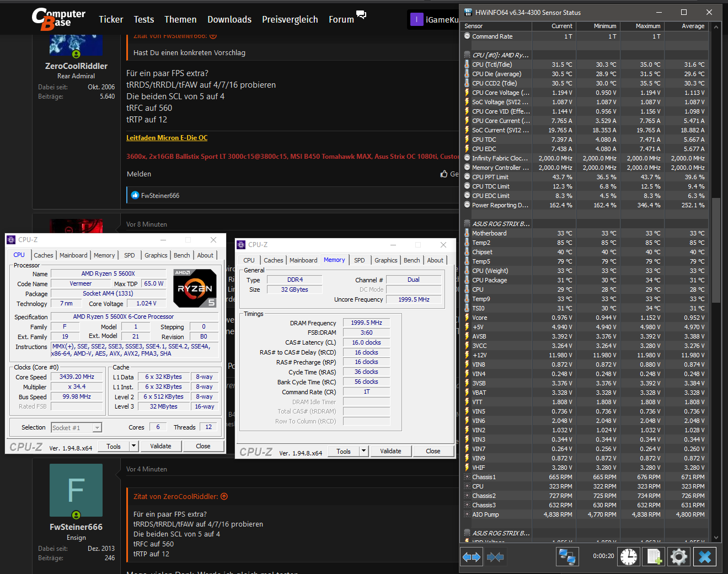Click quote arrow icon after ZeroCoolRiddler citation

224,496
